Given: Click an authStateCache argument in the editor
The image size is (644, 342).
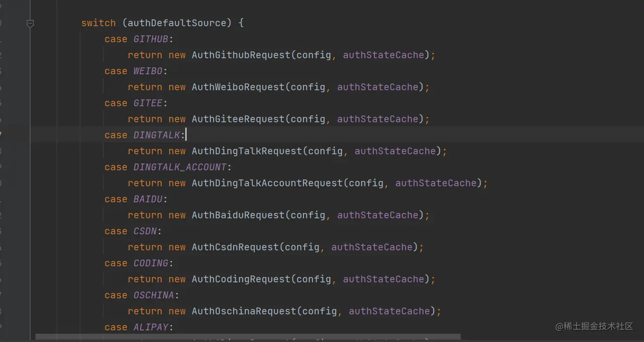Looking at the screenshot, I should pyautogui.click(x=383, y=55).
